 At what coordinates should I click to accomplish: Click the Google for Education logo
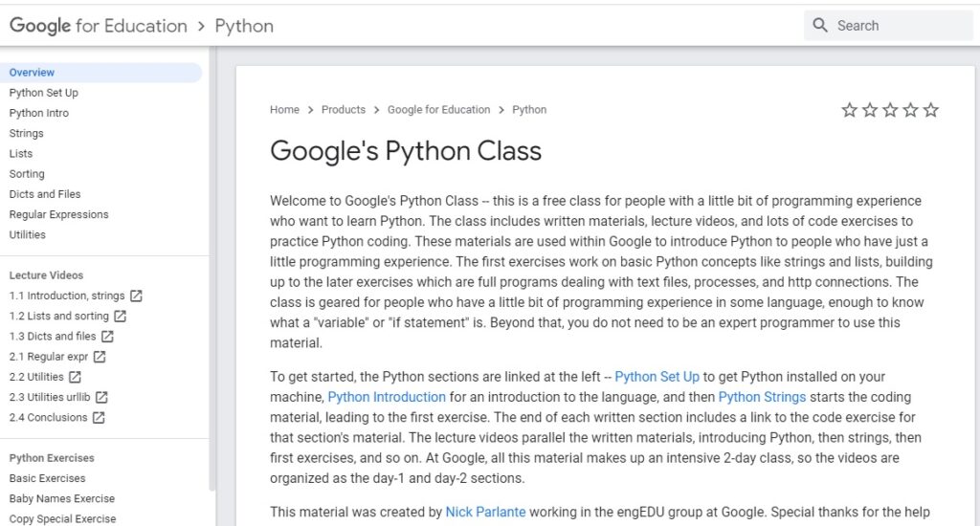point(99,26)
